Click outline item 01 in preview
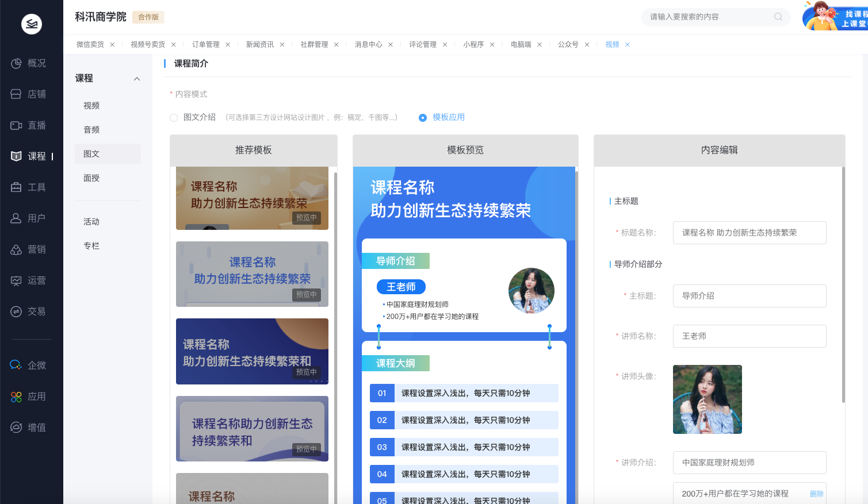This screenshot has width=868, height=504. click(x=464, y=393)
